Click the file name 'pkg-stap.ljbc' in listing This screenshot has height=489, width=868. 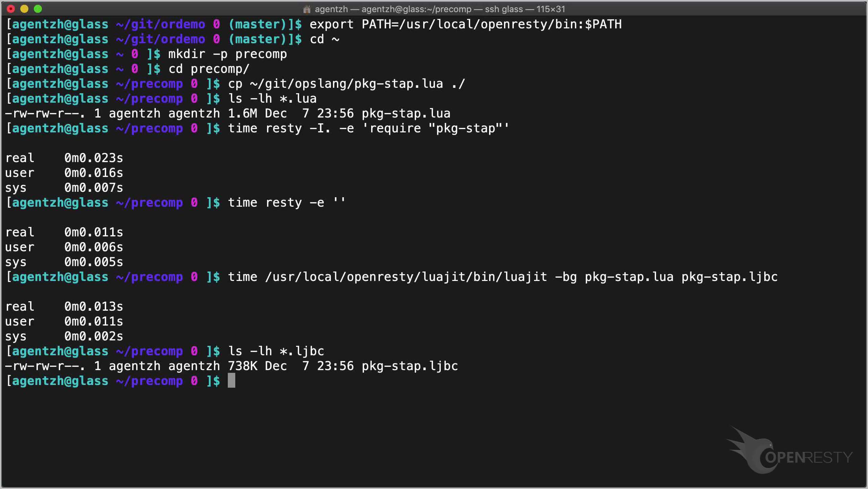tap(410, 366)
